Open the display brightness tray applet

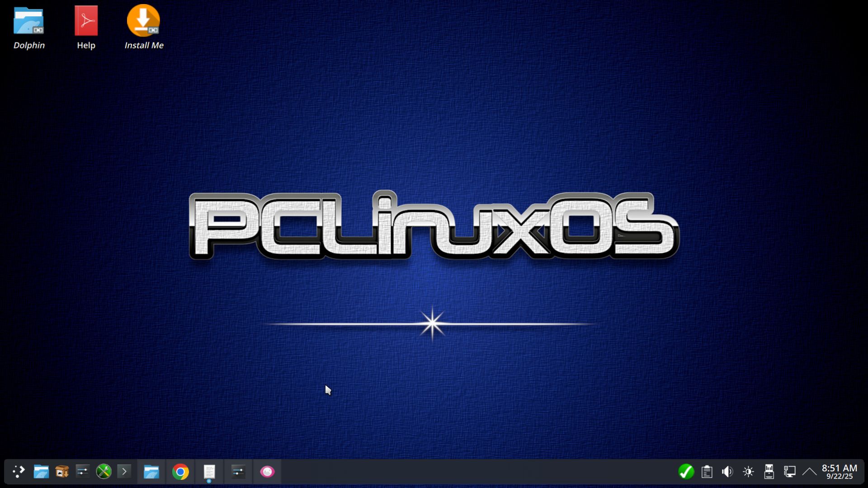pos(748,472)
